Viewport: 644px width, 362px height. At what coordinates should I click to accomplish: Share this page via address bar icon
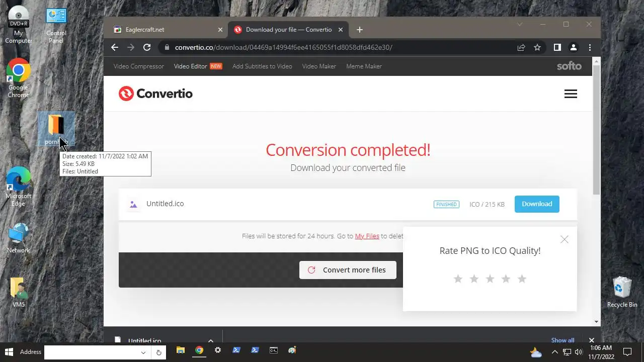point(521,47)
